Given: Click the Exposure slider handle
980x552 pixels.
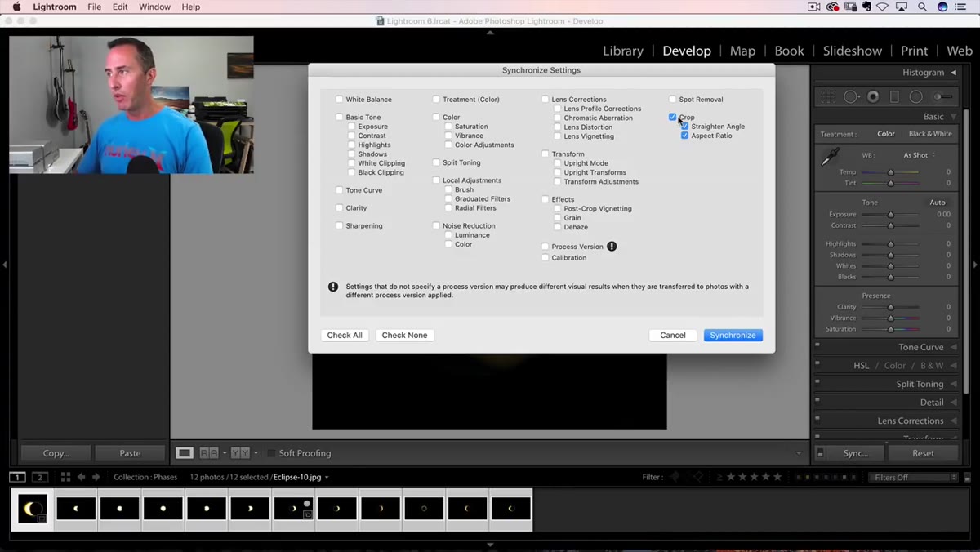Looking at the screenshot, I should pos(890,214).
